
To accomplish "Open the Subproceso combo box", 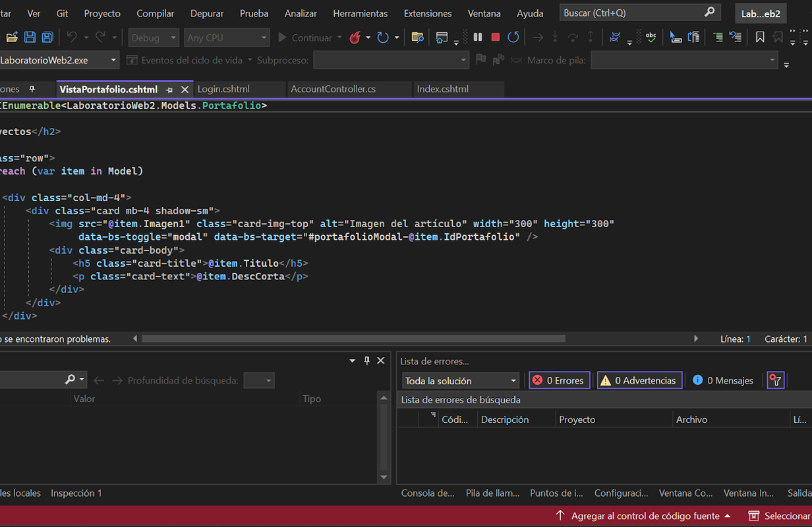I will pyautogui.click(x=391, y=60).
